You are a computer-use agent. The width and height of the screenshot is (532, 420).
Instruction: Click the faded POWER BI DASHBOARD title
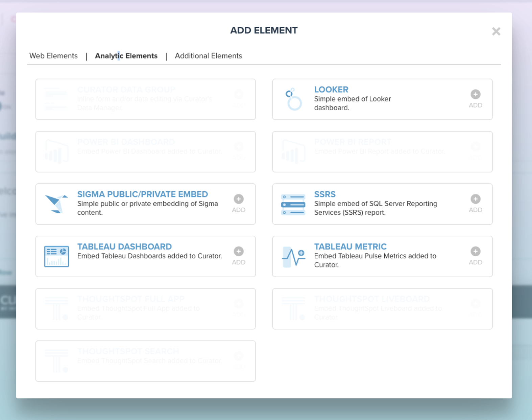(126, 142)
